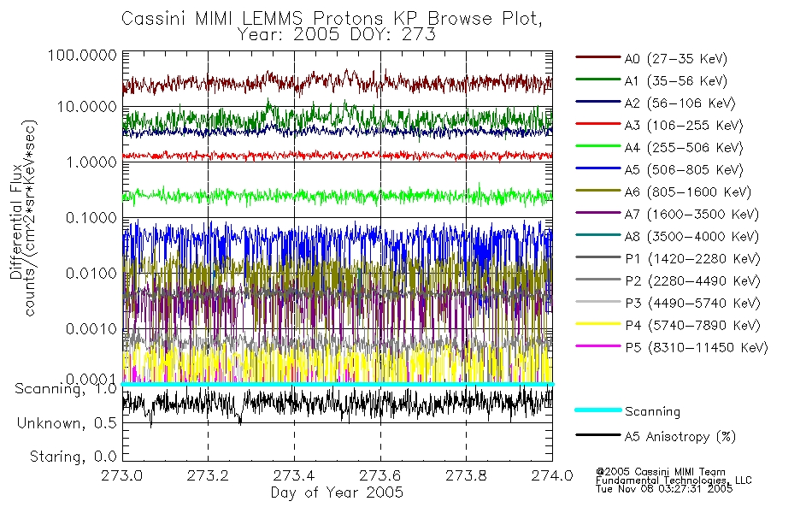Click the P1 (1420-2280 KeV) legend label

[x=693, y=258]
